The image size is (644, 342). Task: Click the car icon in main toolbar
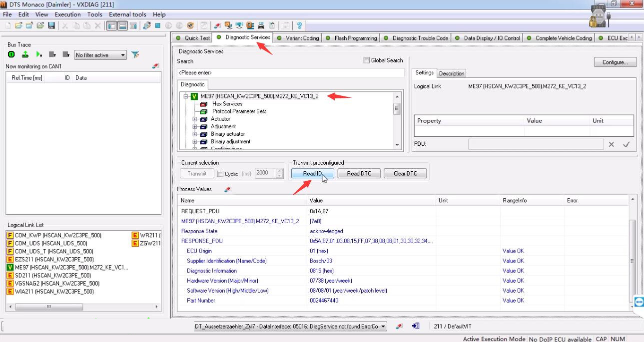point(261,25)
